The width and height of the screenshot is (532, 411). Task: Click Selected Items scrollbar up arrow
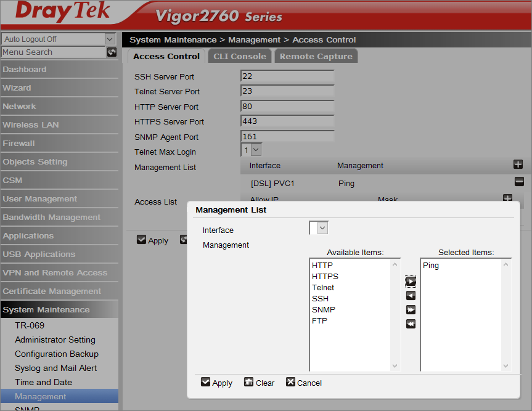click(x=505, y=264)
